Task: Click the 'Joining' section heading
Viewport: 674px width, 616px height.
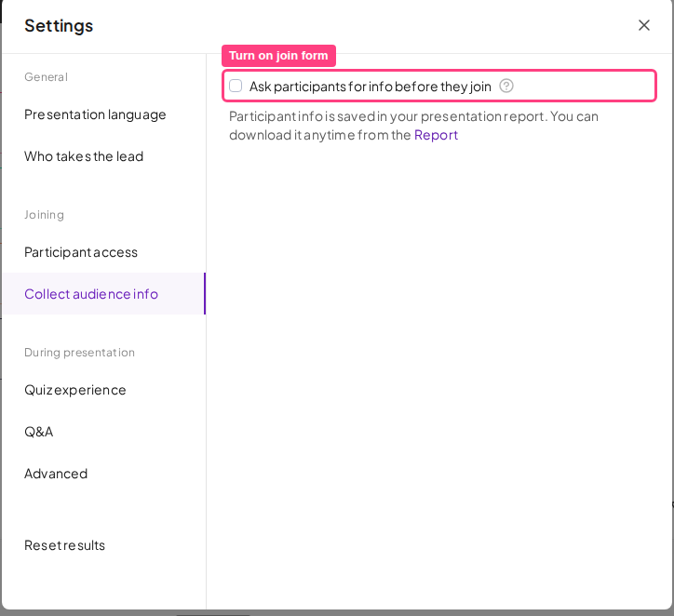Action: [44, 215]
